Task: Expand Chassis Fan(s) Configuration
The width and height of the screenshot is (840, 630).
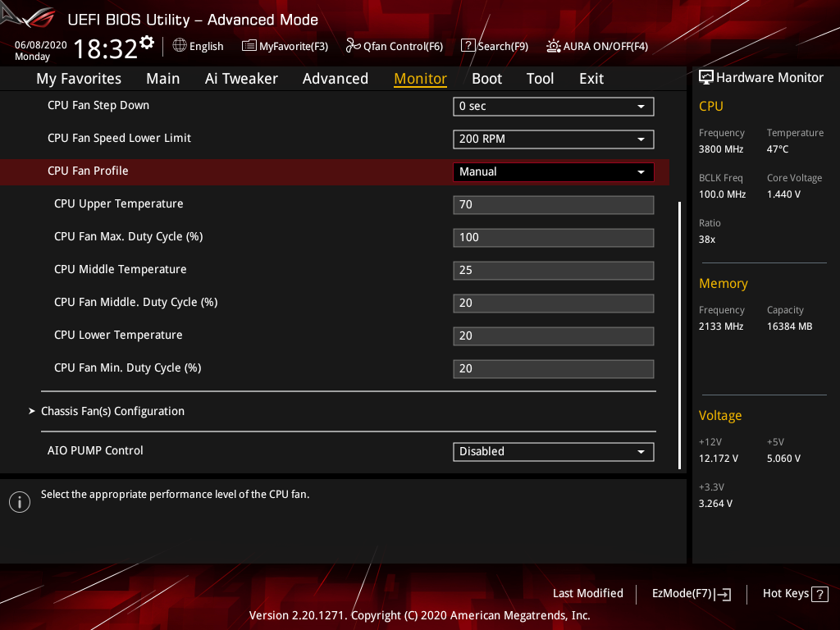Action: (x=112, y=412)
